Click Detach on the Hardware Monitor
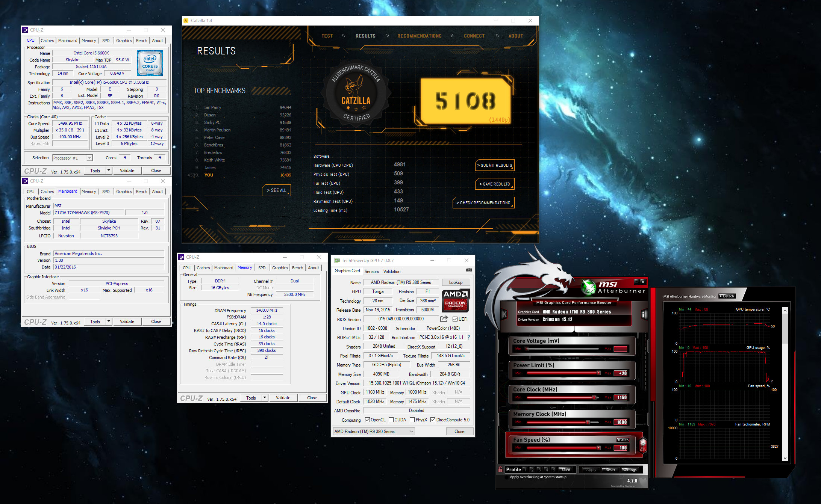 pos(727,296)
